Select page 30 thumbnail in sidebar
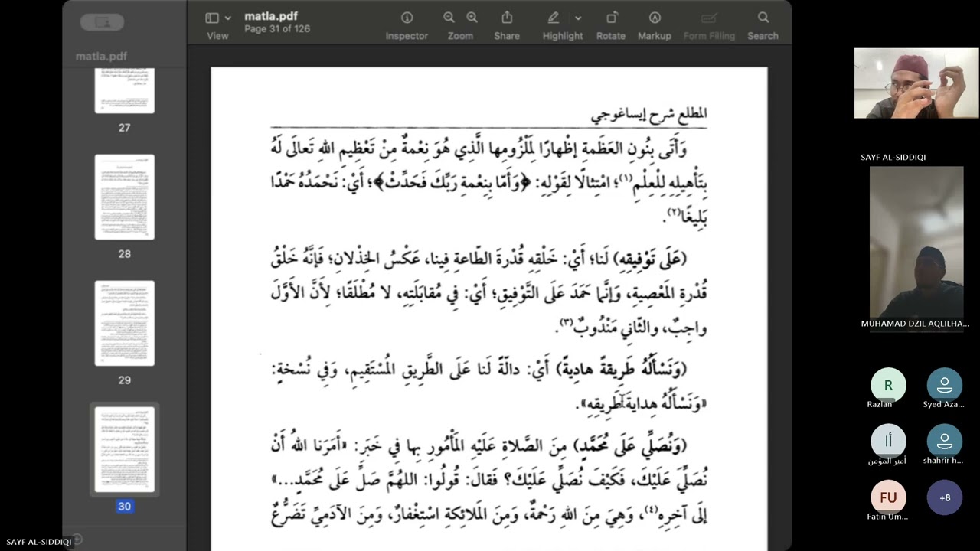980x551 pixels. pos(124,449)
